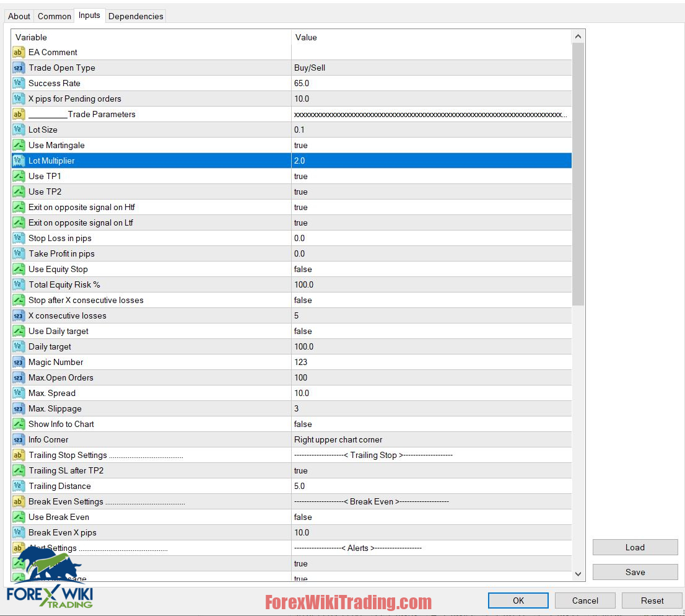Image resolution: width=685 pixels, height=616 pixels.
Task: Toggle Exit on opposite signal on Htf value
Action: pyautogui.click(x=431, y=207)
